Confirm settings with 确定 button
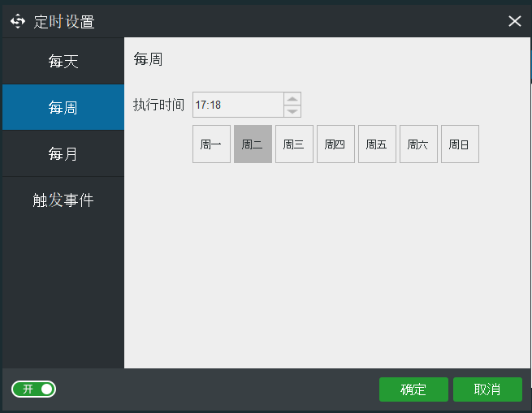This screenshot has width=532, height=413. coord(413,389)
